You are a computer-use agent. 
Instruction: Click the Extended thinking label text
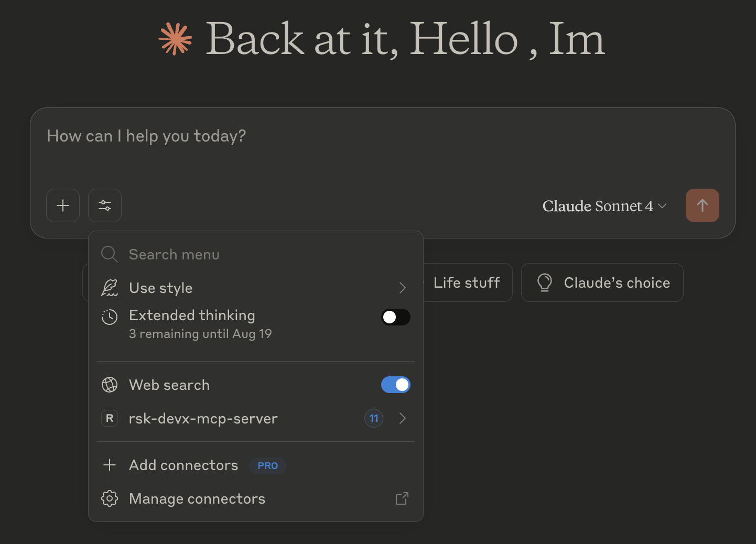point(192,315)
